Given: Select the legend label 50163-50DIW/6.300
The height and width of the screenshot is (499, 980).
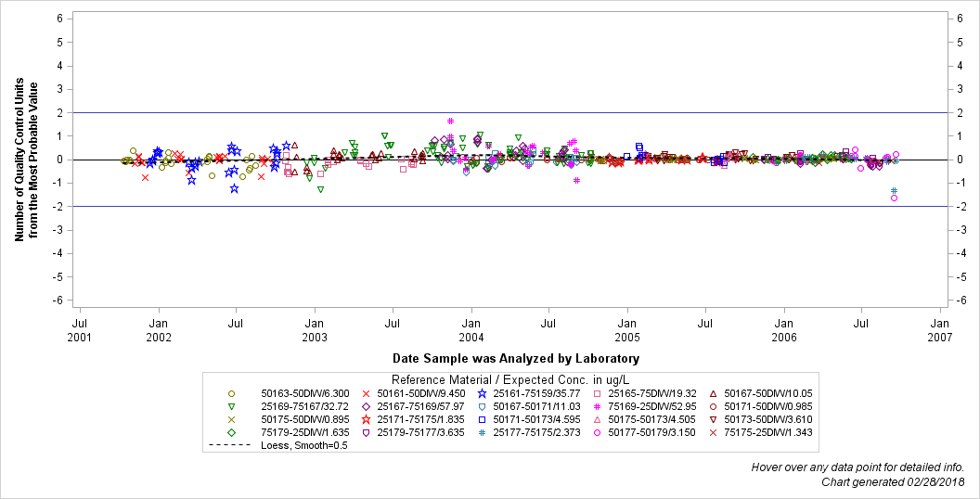Looking at the screenshot, I should coord(304,394).
